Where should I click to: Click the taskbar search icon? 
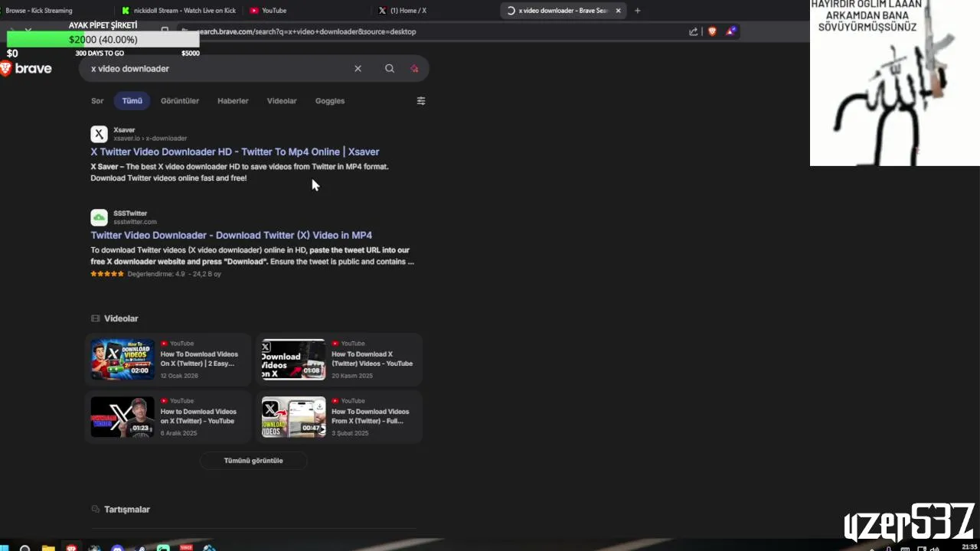coord(24,548)
